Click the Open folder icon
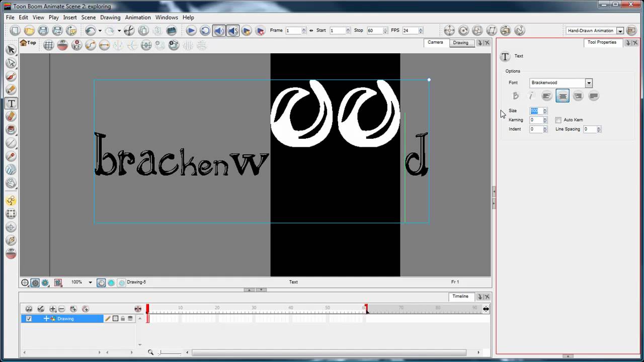The width and height of the screenshot is (644, 362). tap(29, 31)
